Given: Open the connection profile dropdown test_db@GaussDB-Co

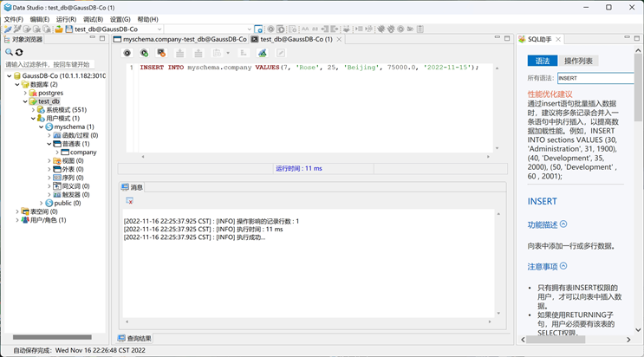Looking at the screenshot, I should point(159,29).
